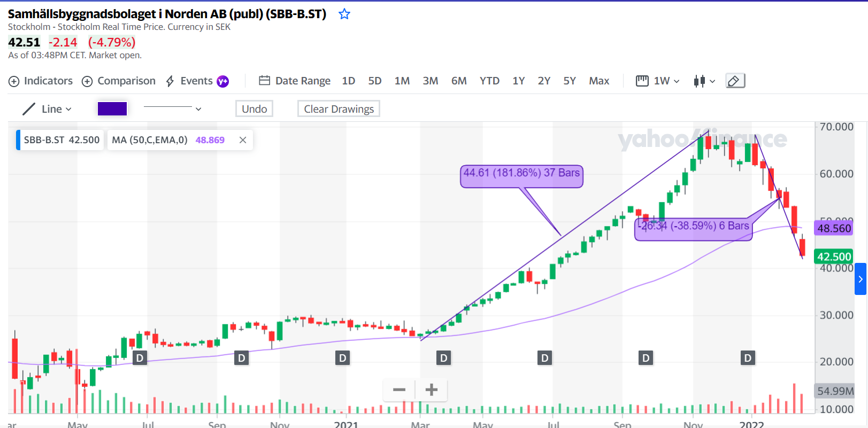The height and width of the screenshot is (428, 868).
Task: Click the dividend D marker near Sep 2020
Action: [x=242, y=358]
